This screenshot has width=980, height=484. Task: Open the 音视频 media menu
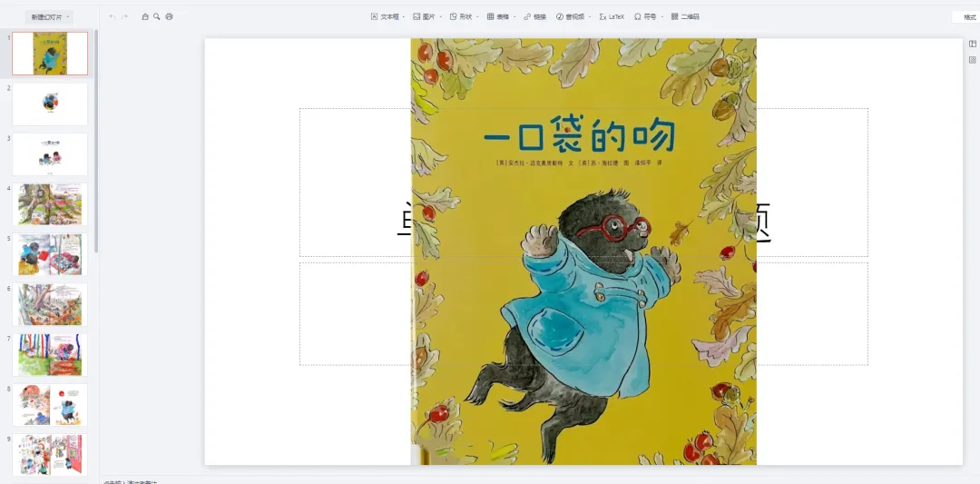[x=573, y=17]
